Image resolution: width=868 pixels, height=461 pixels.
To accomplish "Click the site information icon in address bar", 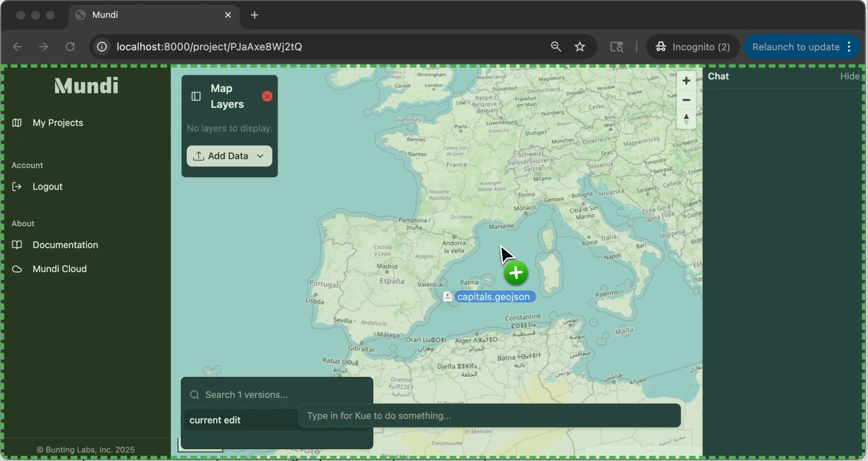I will point(102,47).
